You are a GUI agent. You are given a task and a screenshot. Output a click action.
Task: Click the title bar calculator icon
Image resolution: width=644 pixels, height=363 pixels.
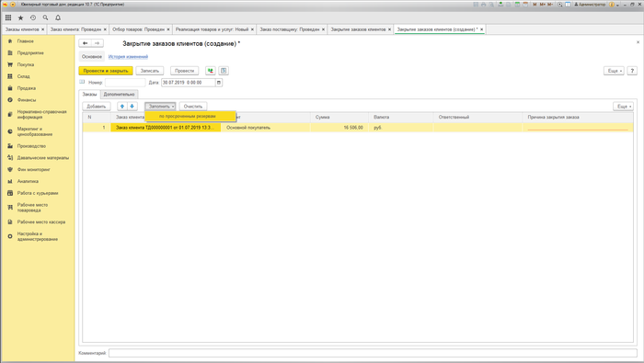tap(517, 4)
